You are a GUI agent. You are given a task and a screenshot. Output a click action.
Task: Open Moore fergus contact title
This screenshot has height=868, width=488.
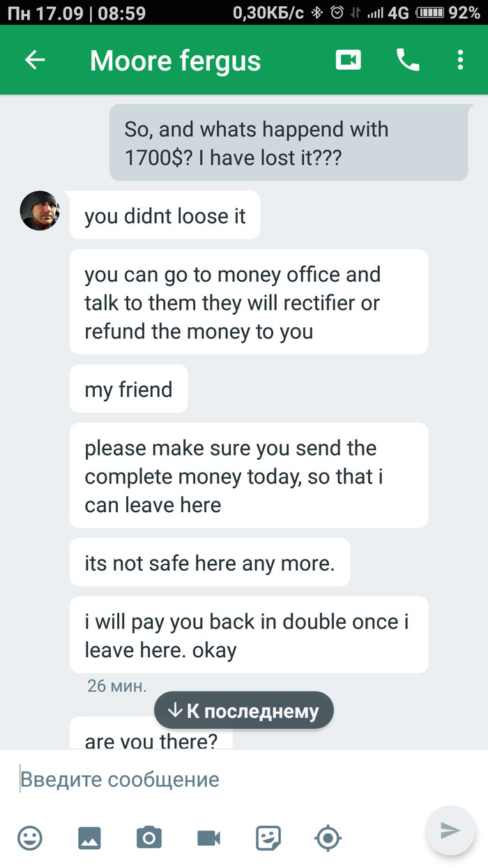175,61
